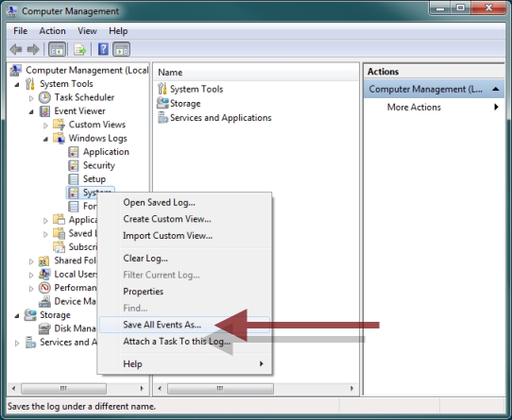512x420 pixels.
Task: Click the Windows Logs folder icon
Action: pyautogui.click(x=60, y=138)
